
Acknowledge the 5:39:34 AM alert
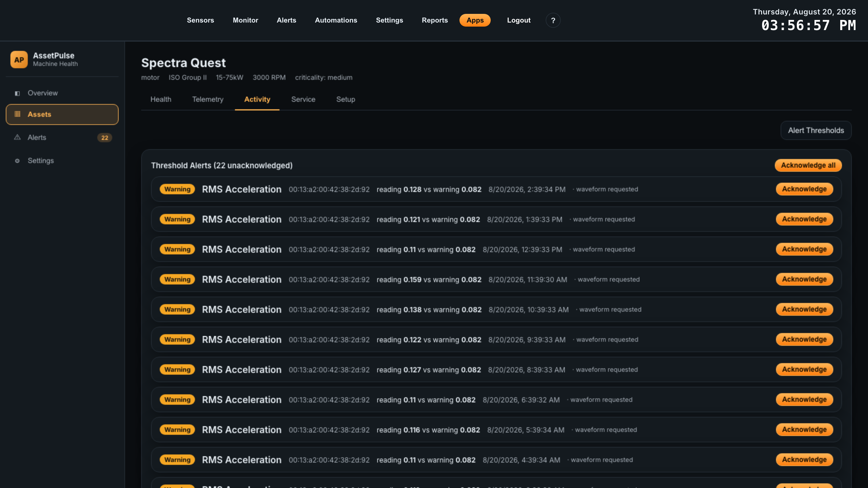coord(804,430)
